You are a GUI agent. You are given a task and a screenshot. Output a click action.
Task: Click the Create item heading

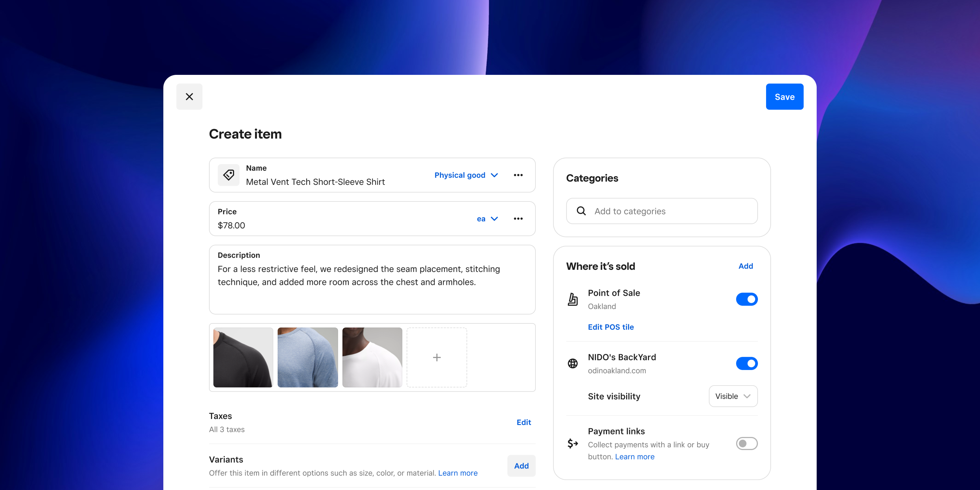click(245, 134)
